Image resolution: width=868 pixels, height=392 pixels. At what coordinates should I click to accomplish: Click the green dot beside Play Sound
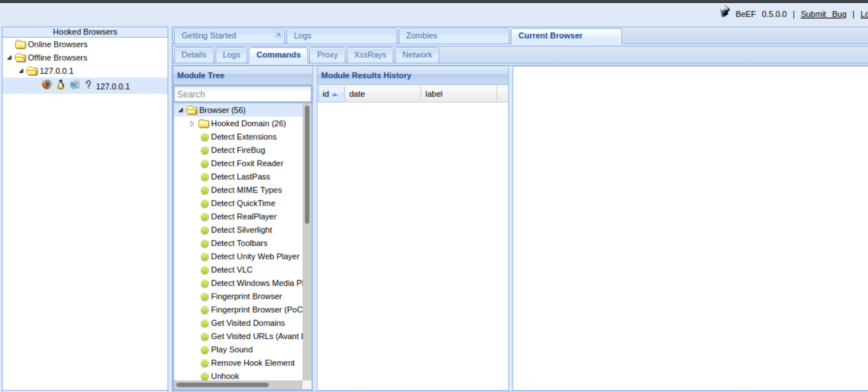(205, 350)
